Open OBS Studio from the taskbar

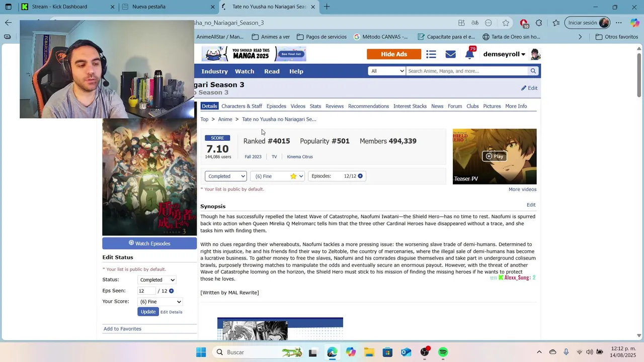pos(425,352)
